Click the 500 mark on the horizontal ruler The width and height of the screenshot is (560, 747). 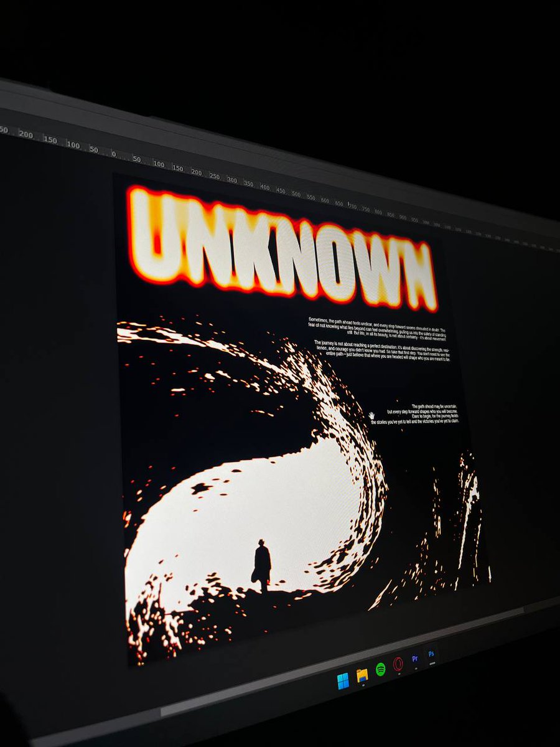pyautogui.click(x=296, y=194)
